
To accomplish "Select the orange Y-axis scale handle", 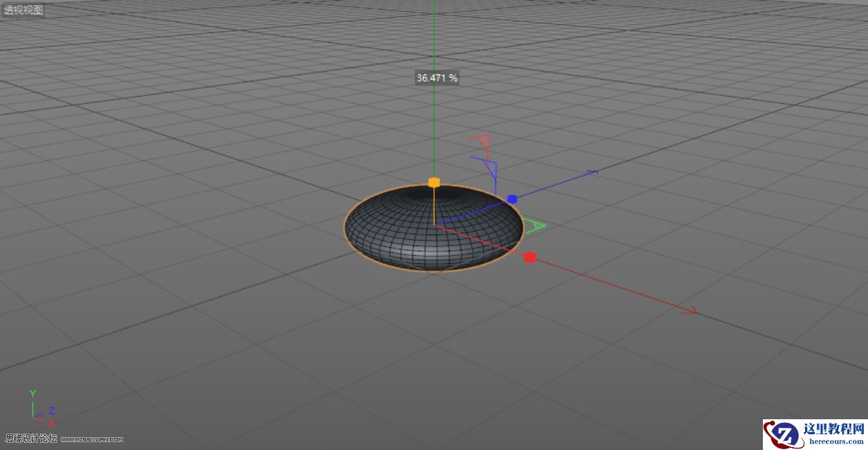I will [x=434, y=182].
